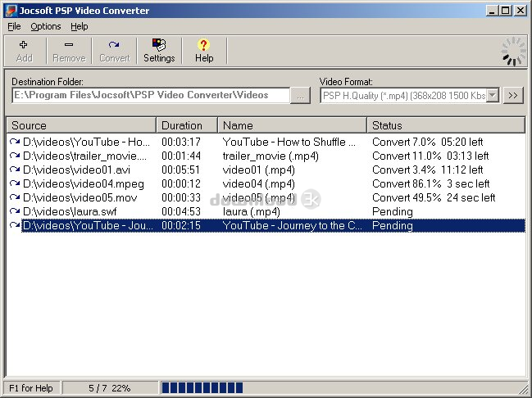Open the Options menu
The height and width of the screenshot is (398, 532).
click(x=46, y=26)
